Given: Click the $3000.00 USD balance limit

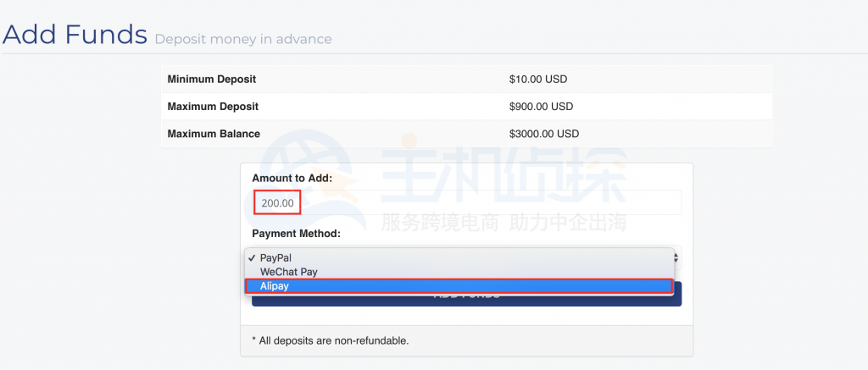Looking at the screenshot, I should pos(544,134).
